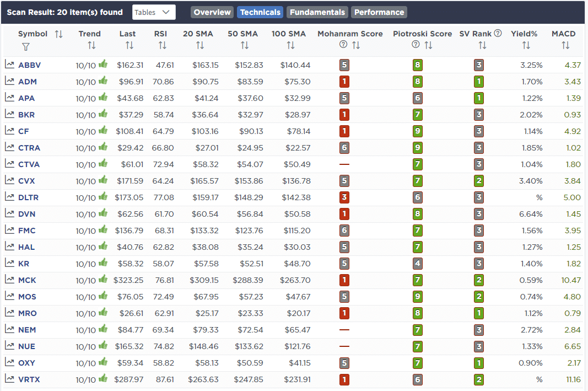Open the Tables dropdown selector
This screenshot has height=391, width=588.
[x=154, y=12]
